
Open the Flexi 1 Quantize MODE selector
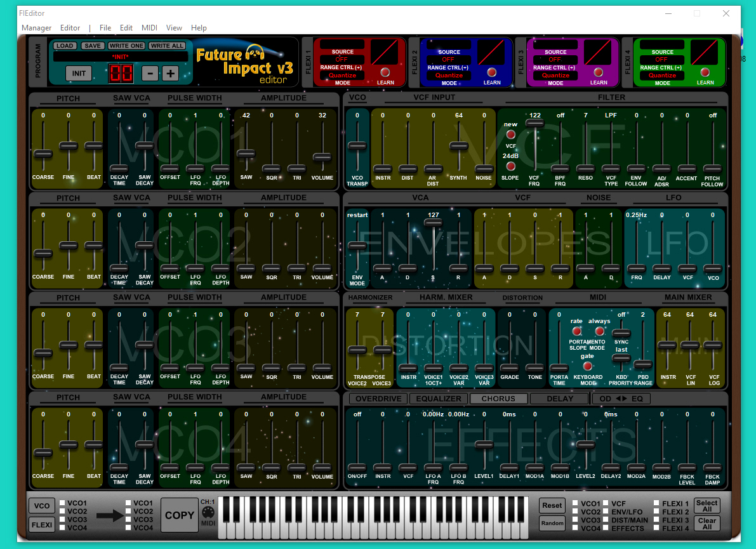click(x=342, y=75)
